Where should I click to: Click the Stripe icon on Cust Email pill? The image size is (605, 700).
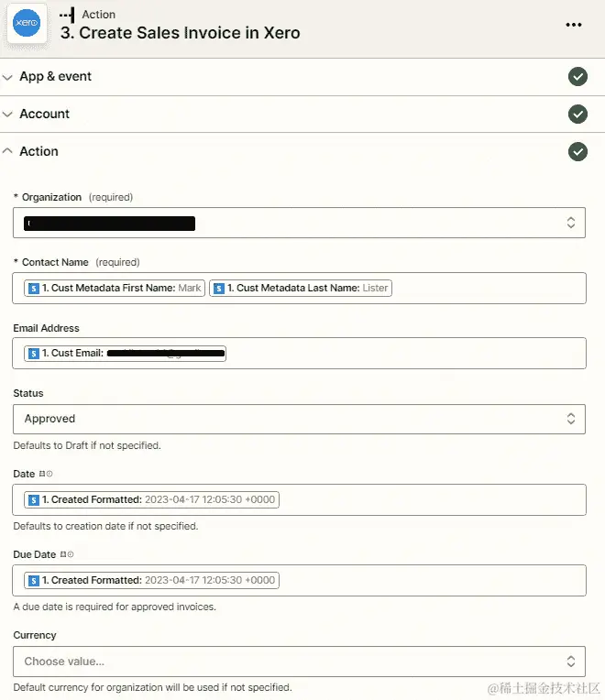[x=34, y=354]
